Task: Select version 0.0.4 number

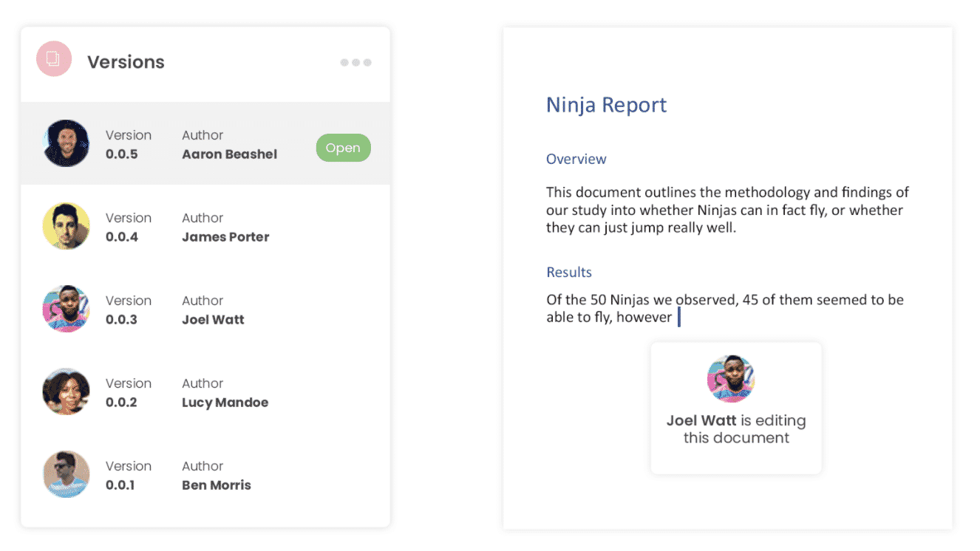Action: 122,237
